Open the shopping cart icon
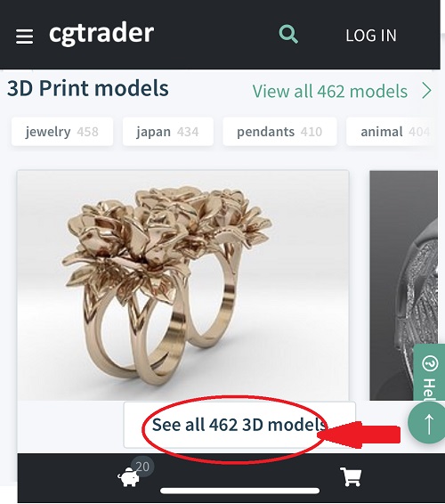Image resolution: width=445 pixels, height=504 pixels. [351, 477]
